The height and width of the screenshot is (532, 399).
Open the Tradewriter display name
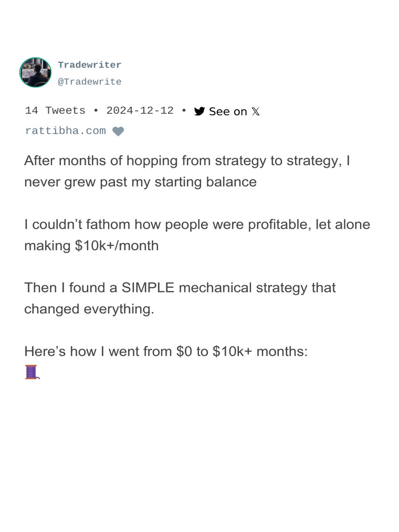[89, 65]
